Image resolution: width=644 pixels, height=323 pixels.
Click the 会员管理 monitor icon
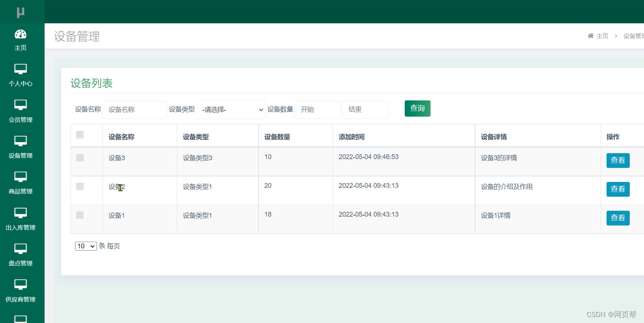click(20, 105)
